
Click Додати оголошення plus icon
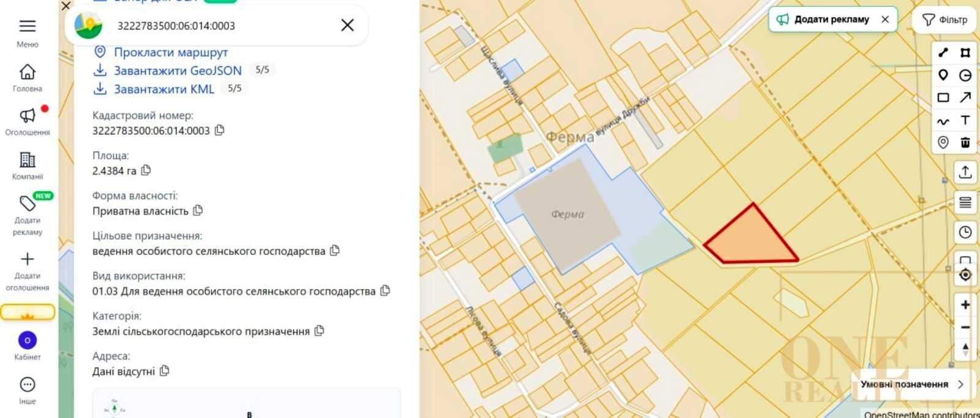pos(28,259)
